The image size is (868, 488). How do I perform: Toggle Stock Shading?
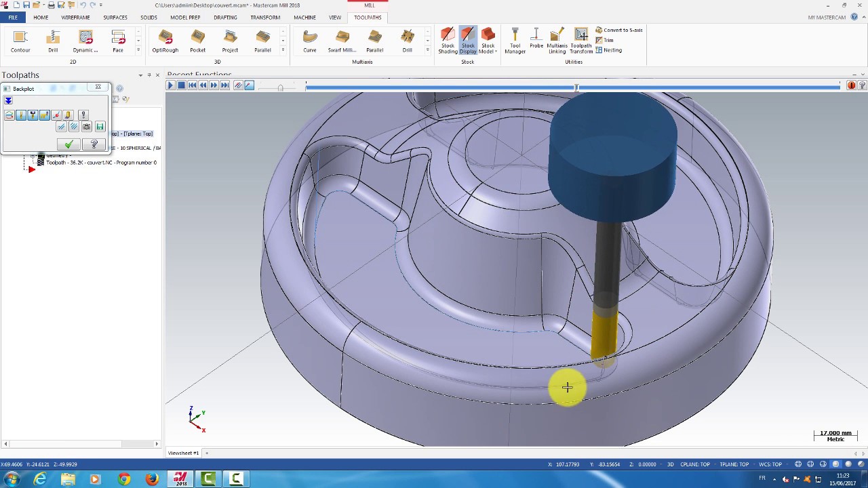(x=448, y=41)
